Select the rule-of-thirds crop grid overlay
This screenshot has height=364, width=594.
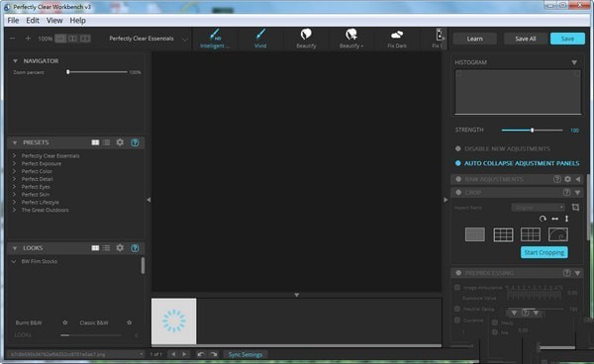pyautogui.click(x=504, y=234)
